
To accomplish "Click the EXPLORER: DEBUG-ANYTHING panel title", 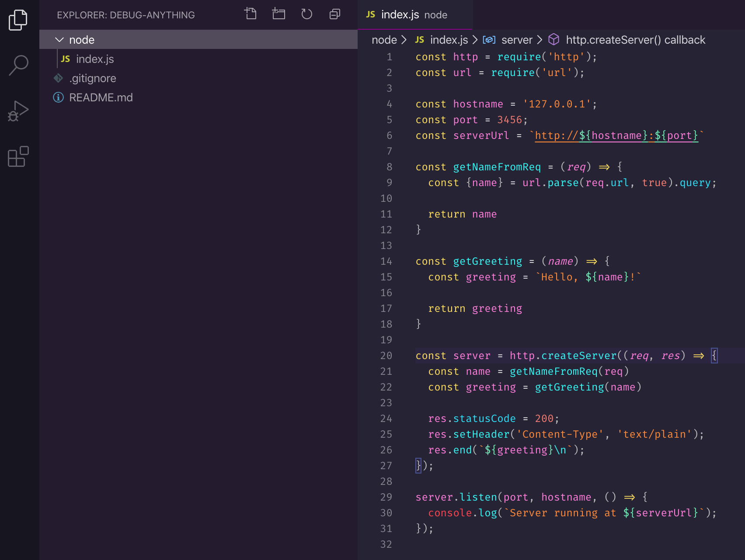I will click(126, 15).
